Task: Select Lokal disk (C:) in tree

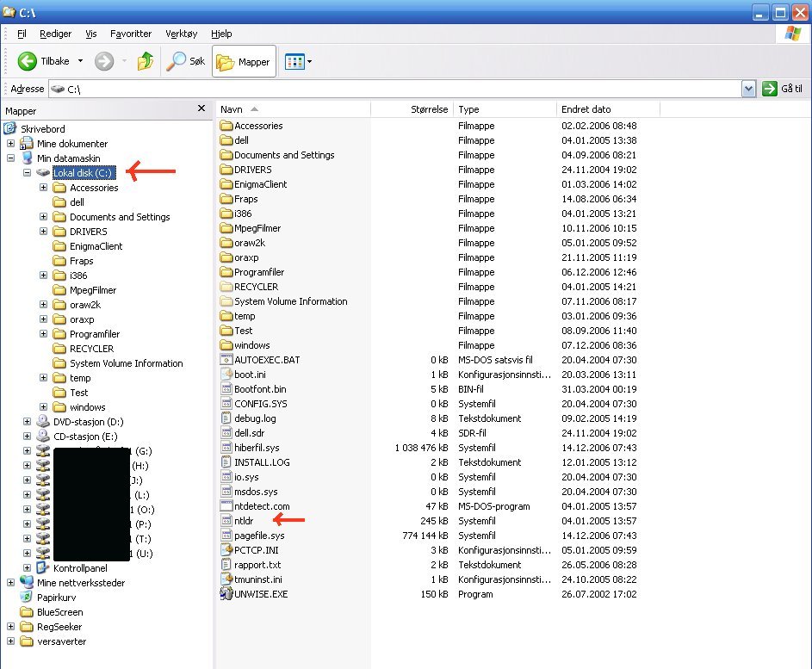Action: click(84, 173)
